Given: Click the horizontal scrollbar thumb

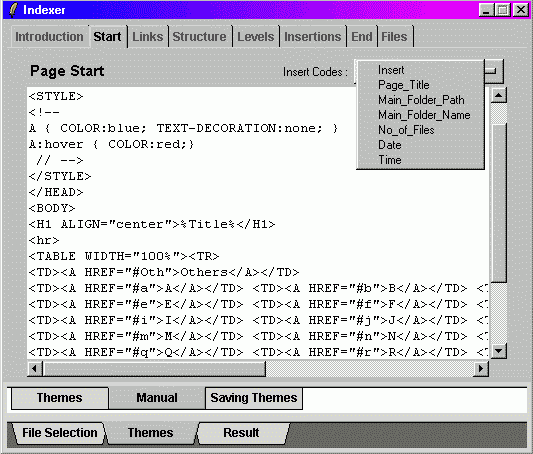Looking at the screenshot, I should pyautogui.click(x=154, y=368).
